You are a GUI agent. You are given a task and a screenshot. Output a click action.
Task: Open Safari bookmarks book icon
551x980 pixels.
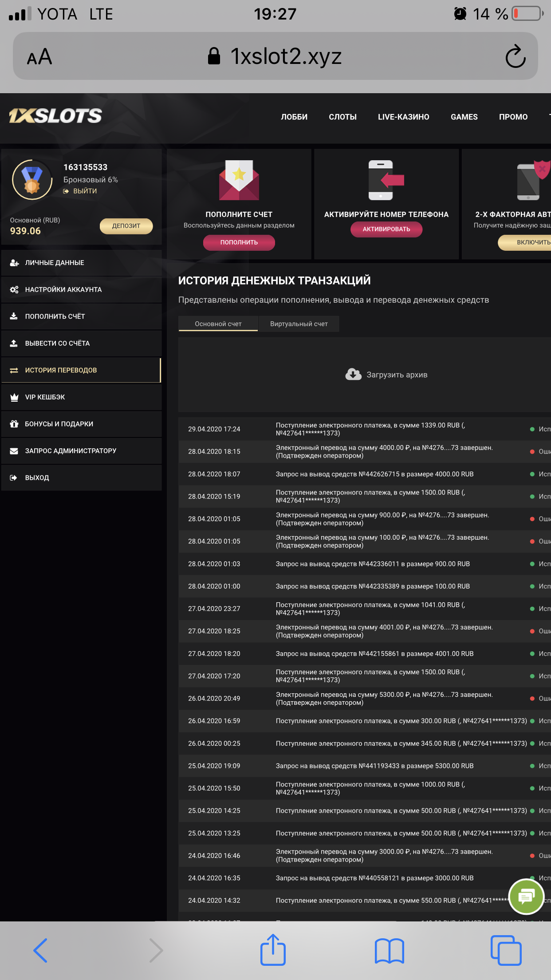coord(389,951)
